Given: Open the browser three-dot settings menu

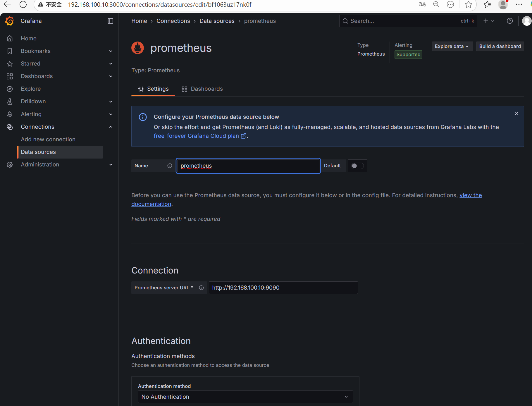Looking at the screenshot, I should point(519,4).
